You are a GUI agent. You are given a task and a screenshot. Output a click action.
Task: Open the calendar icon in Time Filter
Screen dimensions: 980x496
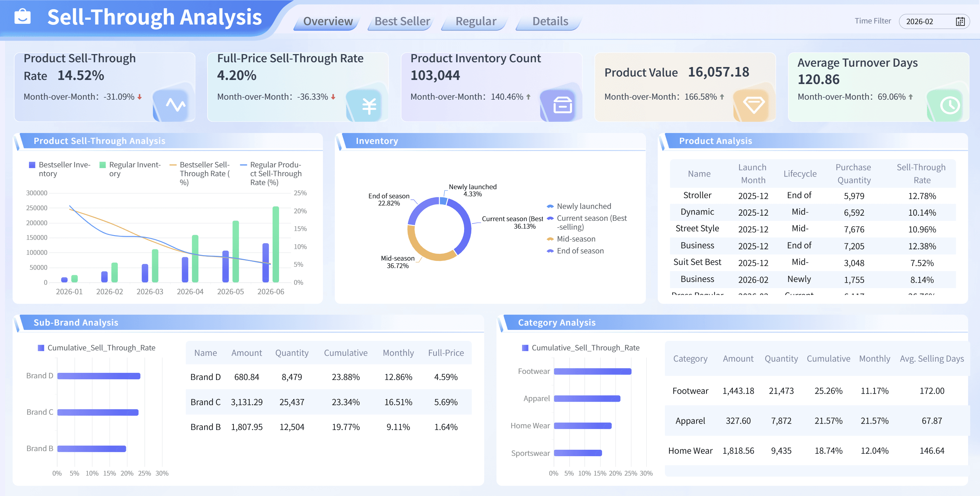pyautogui.click(x=960, y=21)
